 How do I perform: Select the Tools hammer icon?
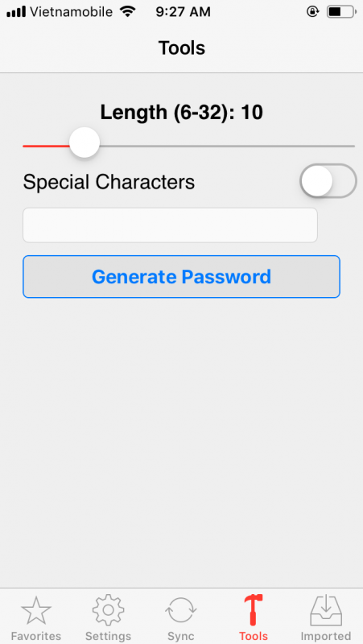[254, 610]
